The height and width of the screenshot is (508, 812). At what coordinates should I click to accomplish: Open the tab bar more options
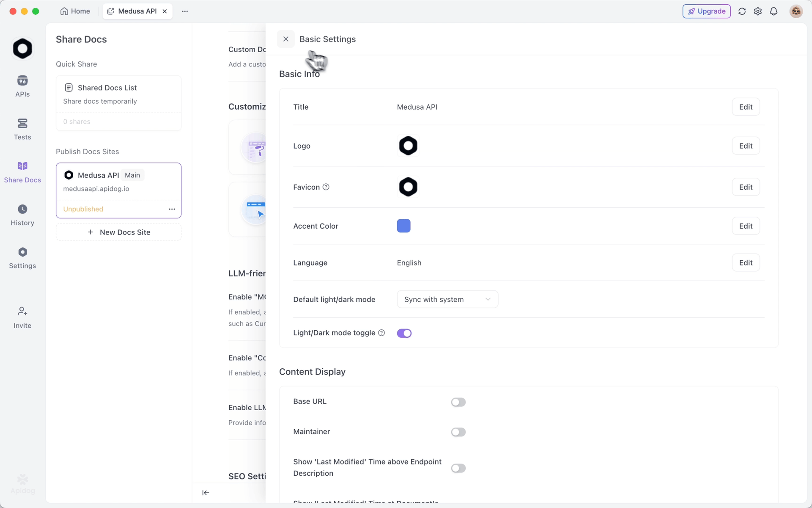[185, 11]
